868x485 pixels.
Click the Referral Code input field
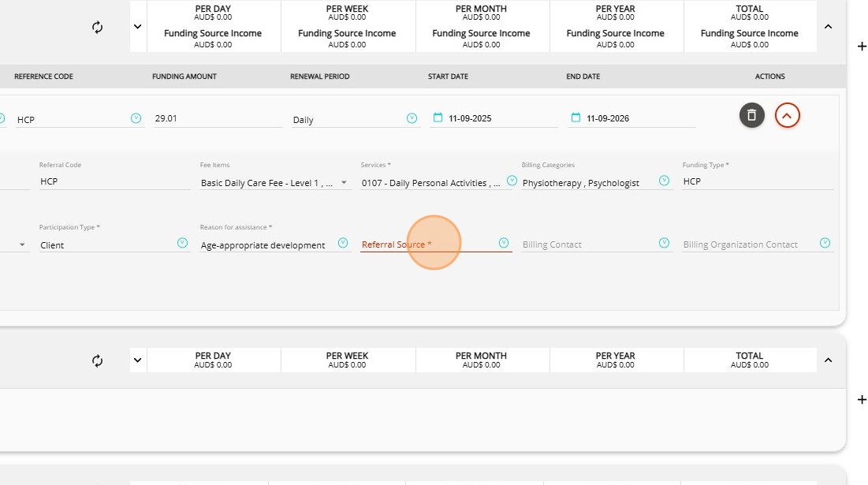(x=114, y=182)
